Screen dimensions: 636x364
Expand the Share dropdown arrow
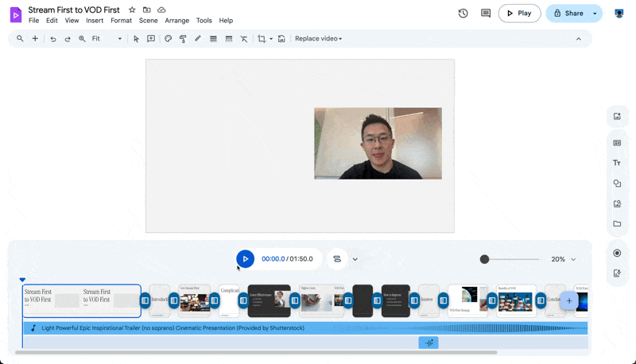tap(595, 14)
